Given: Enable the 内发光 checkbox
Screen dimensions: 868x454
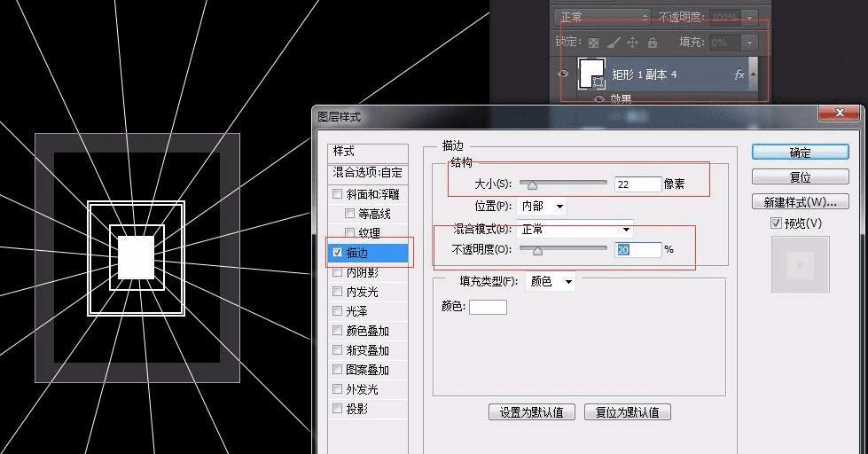Looking at the screenshot, I should (337, 291).
